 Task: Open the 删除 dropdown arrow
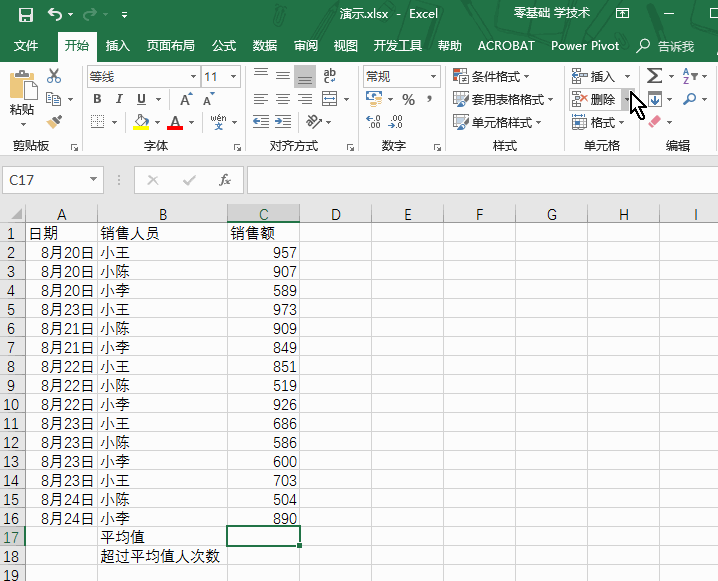(x=627, y=99)
